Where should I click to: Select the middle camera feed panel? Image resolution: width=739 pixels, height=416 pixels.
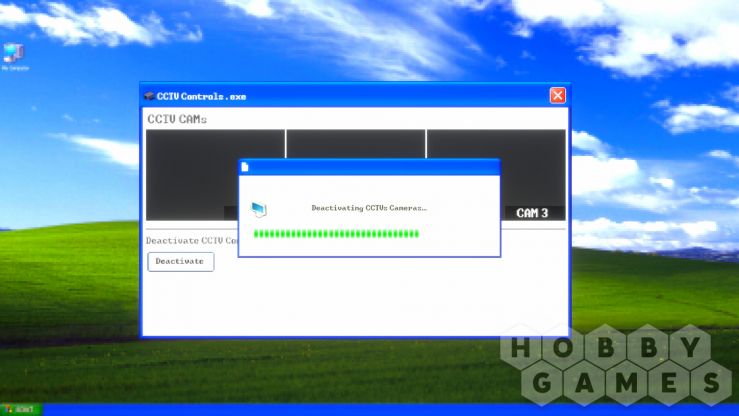(x=356, y=144)
